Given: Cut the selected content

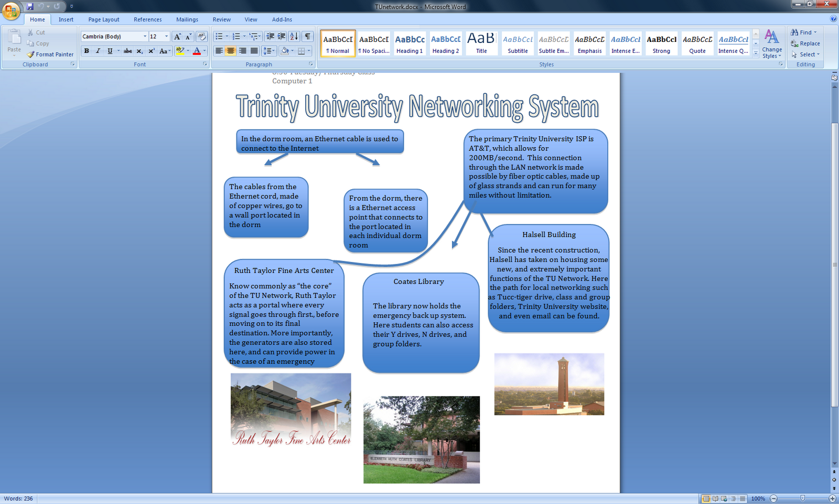Looking at the screenshot, I should point(37,32).
